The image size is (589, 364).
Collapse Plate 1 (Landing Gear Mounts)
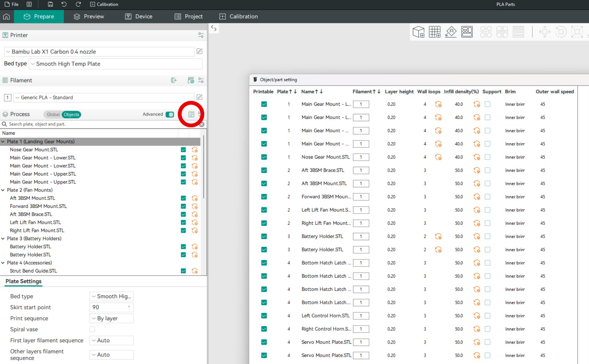pyautogui.click(x=3, y=141)
